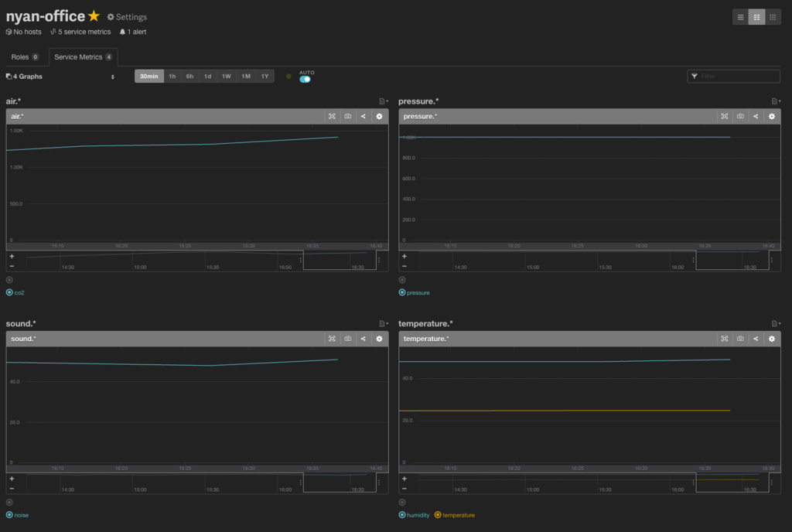Viewport: 792px width, 532px height.
Task: Toggle co2 series visibility
Action: pyautogui.click(x=15, y=293)
